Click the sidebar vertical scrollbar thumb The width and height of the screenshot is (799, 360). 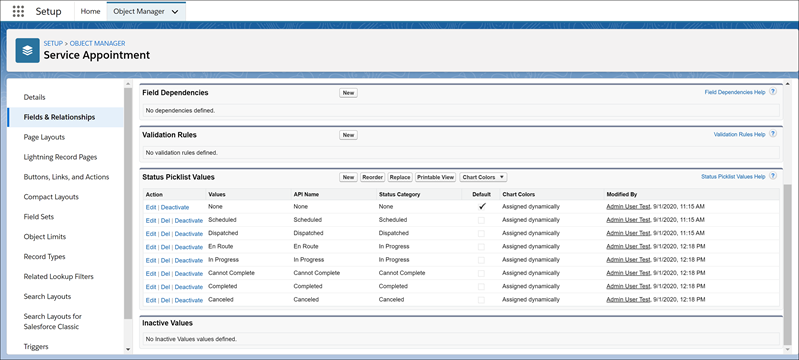pyautogui.click(x=128, y=203)
